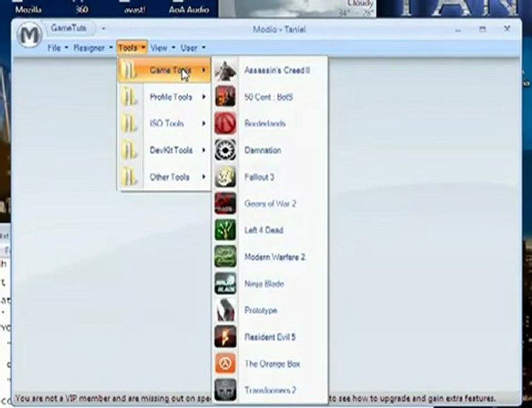Choose Damnation from the game list

coord(270,150)
